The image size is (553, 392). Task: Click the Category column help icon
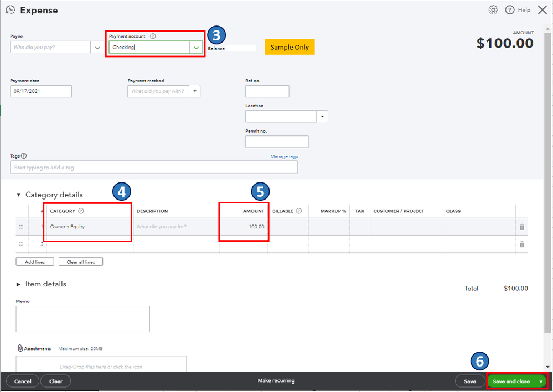[81, 211]
